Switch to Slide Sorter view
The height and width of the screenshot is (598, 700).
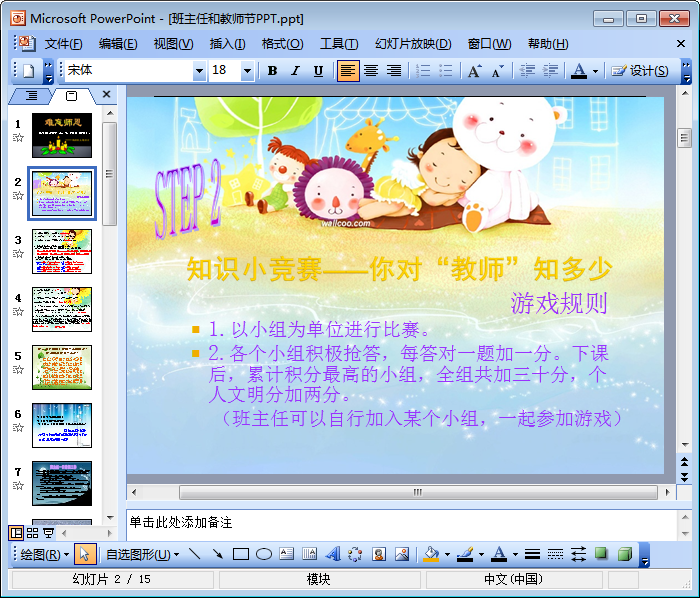(x=33, y=533)
